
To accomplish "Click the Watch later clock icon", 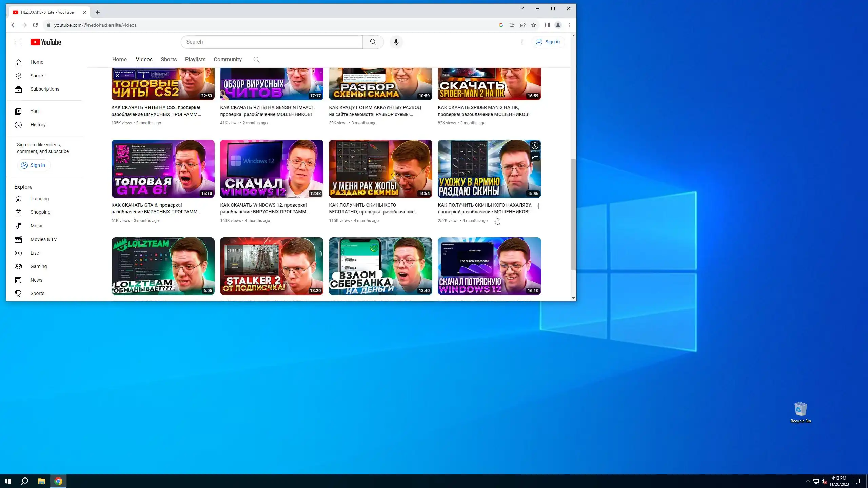I will [x=535, y=146].
